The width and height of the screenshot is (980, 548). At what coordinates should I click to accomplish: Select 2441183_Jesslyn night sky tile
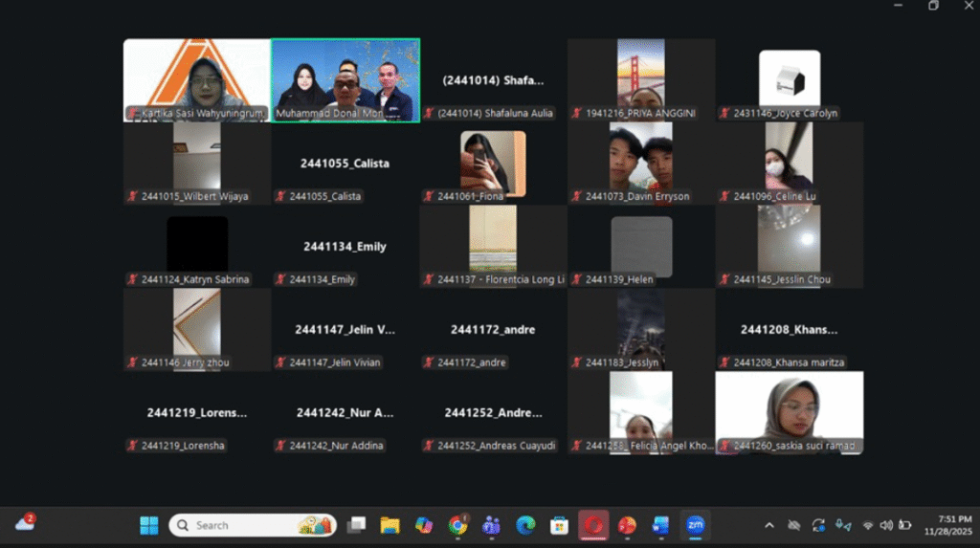coord(641,329)
